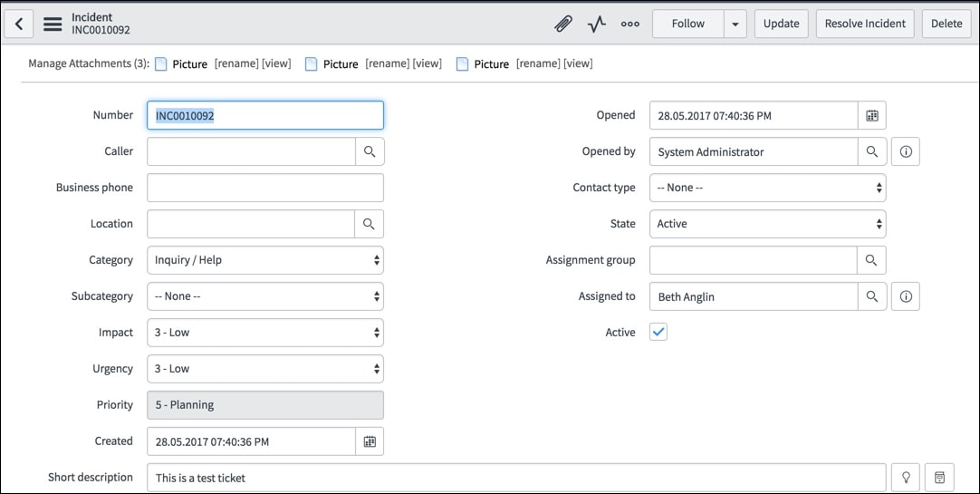Open the Created date calendar picker

pos(370,441)
